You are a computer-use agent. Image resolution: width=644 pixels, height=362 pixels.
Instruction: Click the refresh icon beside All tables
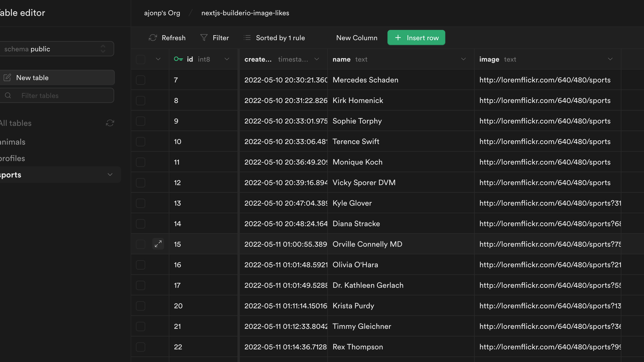click(x=110, y=123)
